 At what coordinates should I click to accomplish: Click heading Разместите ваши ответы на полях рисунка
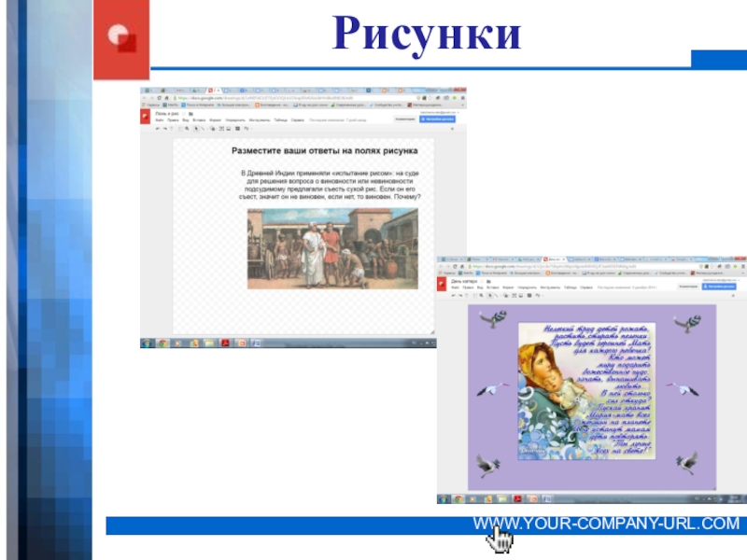click(324, 151)
